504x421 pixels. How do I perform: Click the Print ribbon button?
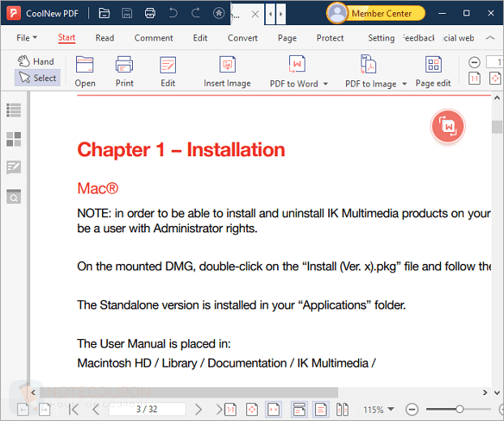125,71
